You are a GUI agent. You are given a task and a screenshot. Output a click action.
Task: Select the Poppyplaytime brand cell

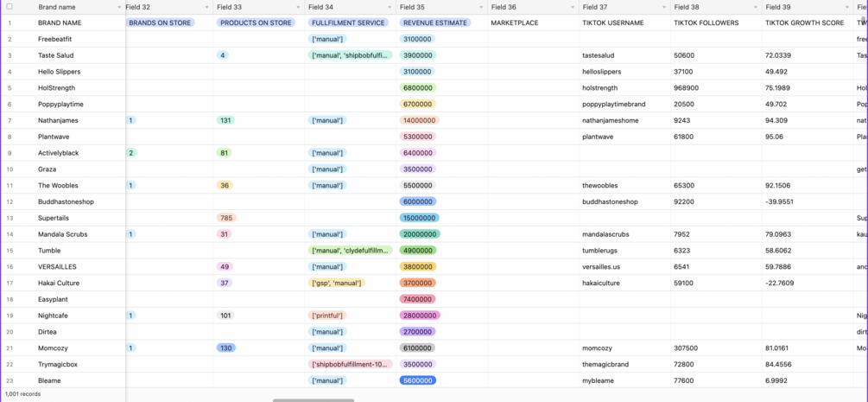coord(80,105)
